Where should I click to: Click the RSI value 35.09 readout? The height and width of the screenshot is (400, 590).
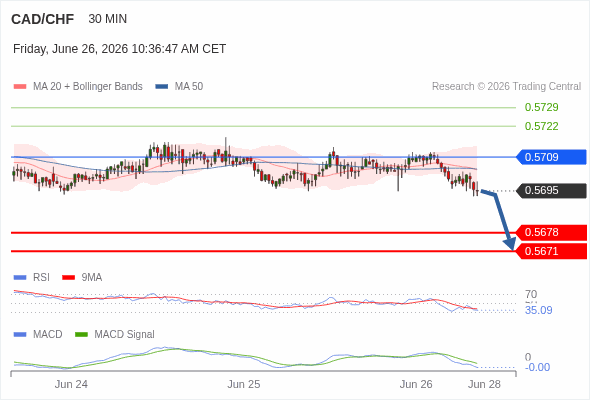tap(538, 310)
